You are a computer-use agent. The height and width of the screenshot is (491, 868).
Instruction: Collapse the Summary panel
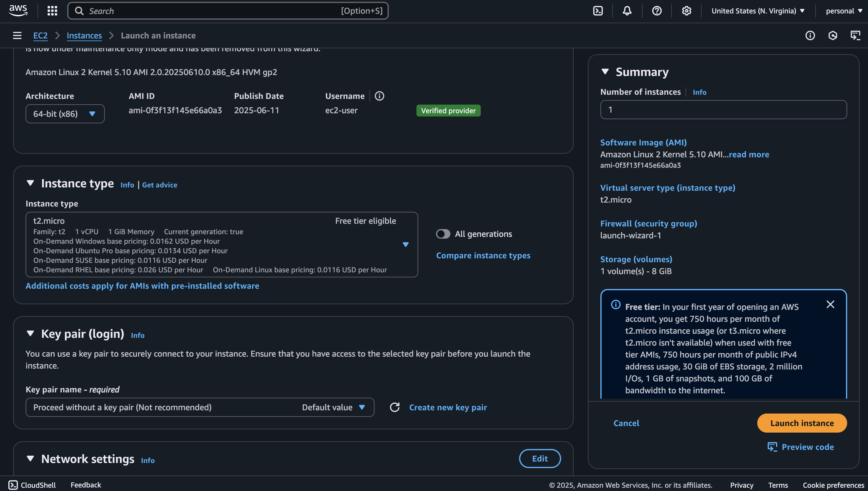click(605, 72)
